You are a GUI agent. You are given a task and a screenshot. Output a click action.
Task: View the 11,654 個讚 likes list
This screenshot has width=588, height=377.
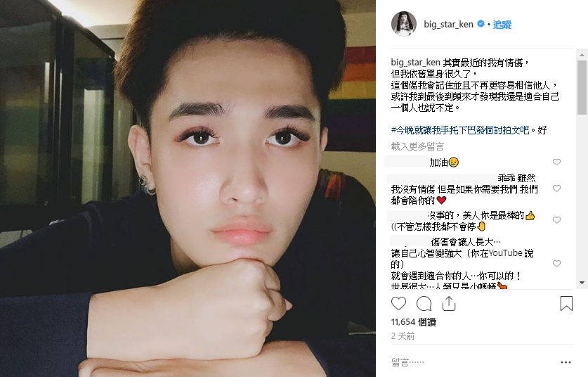[414, 322]
